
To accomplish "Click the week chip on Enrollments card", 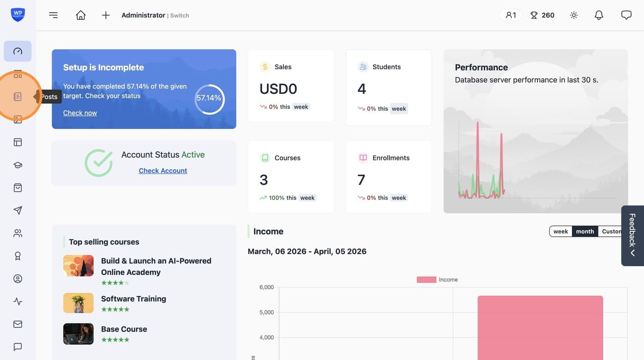I will 399,198.
